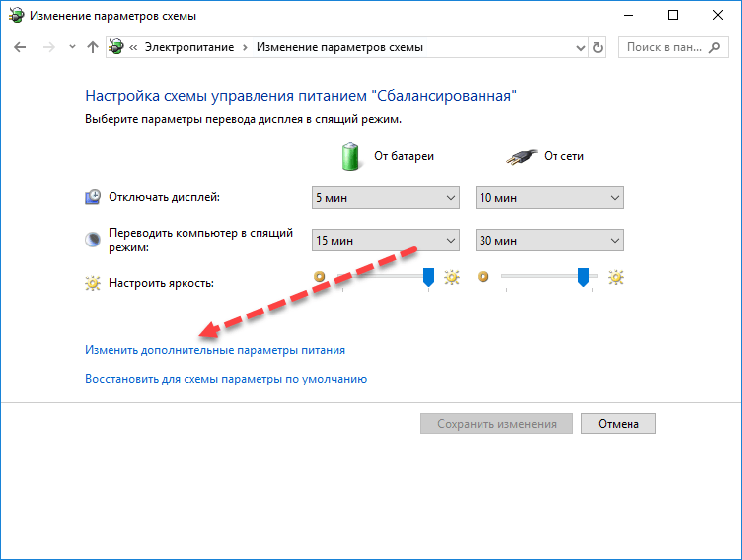Viewport: 742px width, 560px height.
Task: Click Восстановить для схемы параметры по умолчанию
Action: (226, 379)
